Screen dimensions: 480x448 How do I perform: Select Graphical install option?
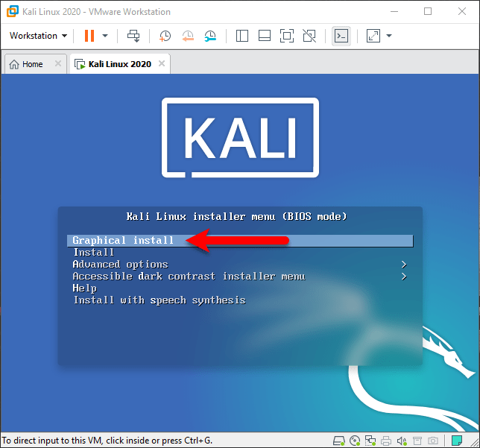coord(240,240)
